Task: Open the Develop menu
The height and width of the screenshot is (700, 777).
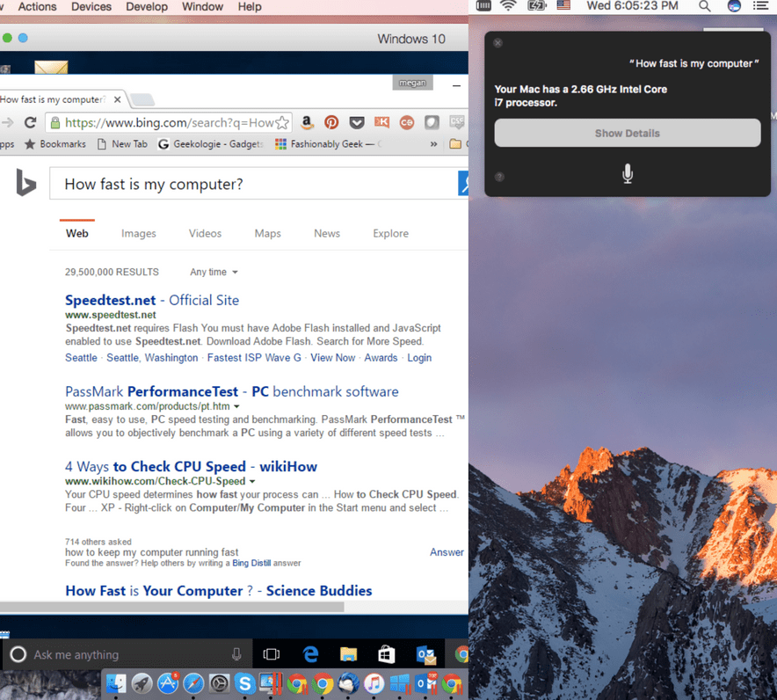Action: click(x=147, y=7)
